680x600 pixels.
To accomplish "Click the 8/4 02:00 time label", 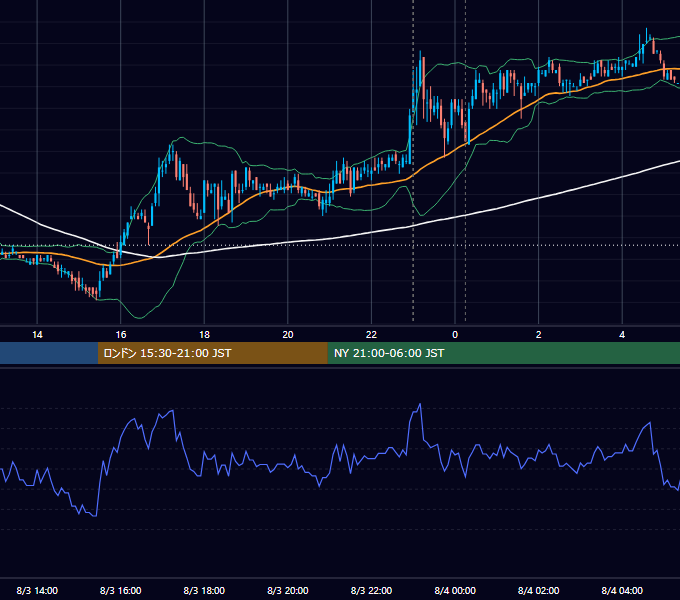I will (x=539, y=590).
